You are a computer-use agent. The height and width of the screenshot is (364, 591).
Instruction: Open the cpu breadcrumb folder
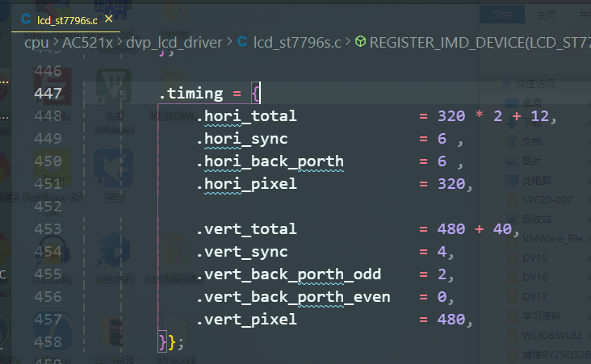coord(36,42)
